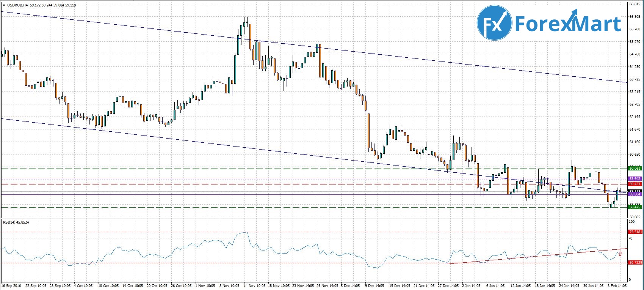Click the 12 Jan 14:05 time label
Image resolution: width=644 pixels, height=290 pixels.
521,285
